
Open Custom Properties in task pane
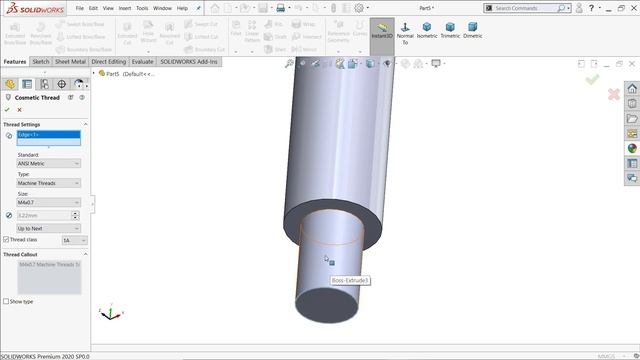(632, 163)
